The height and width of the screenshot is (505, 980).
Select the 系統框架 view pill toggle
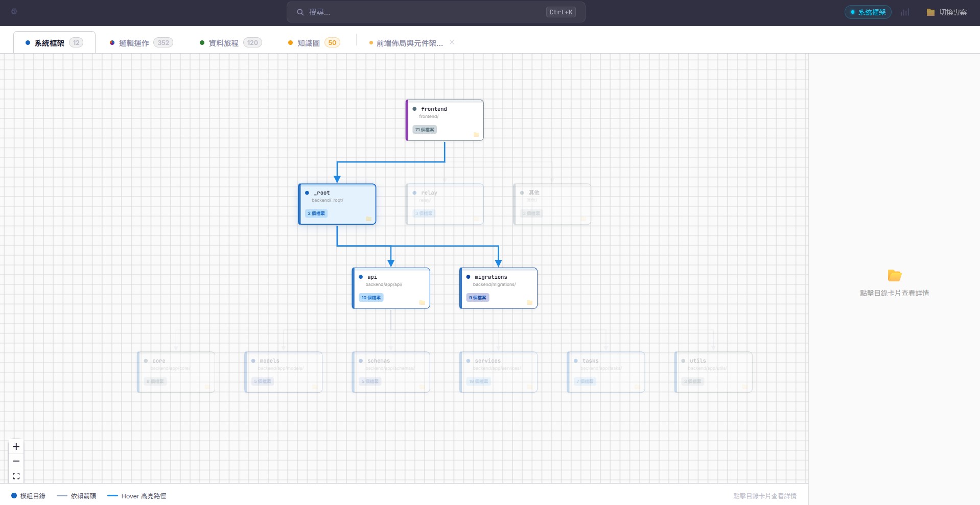point(868,12)
